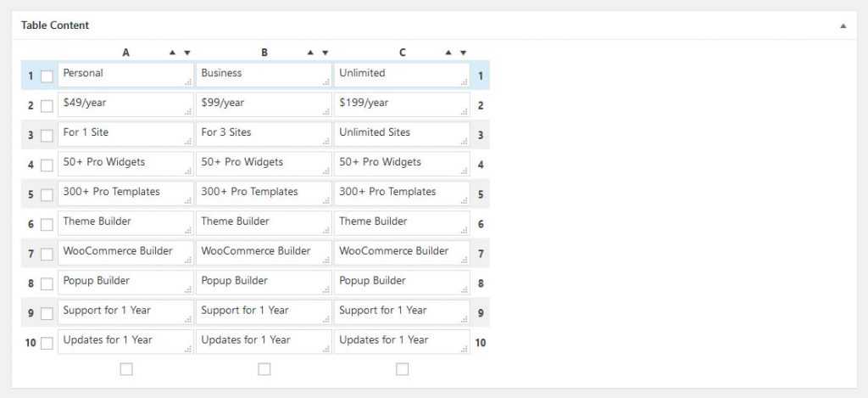Click resize grip on the $199/year cell
The width and height of the screenshot is (868, 398).
[465, 112]
